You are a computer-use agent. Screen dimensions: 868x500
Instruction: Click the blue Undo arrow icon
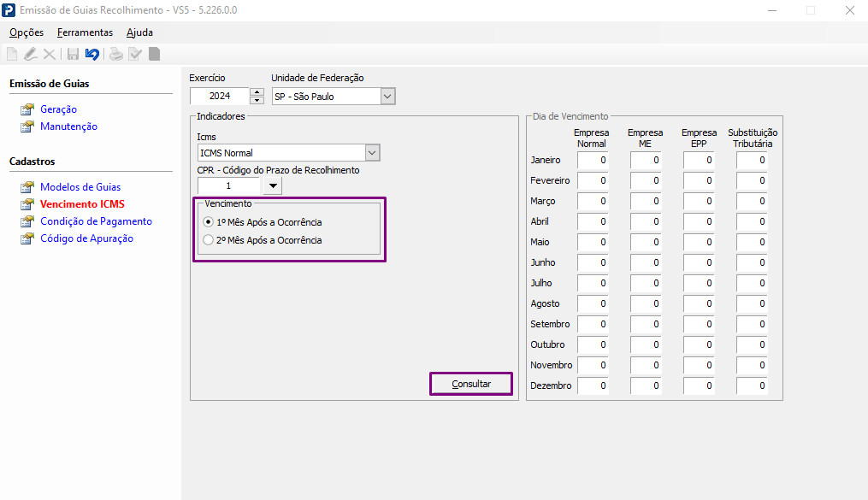pyautogui.click(x=92, y=54)
